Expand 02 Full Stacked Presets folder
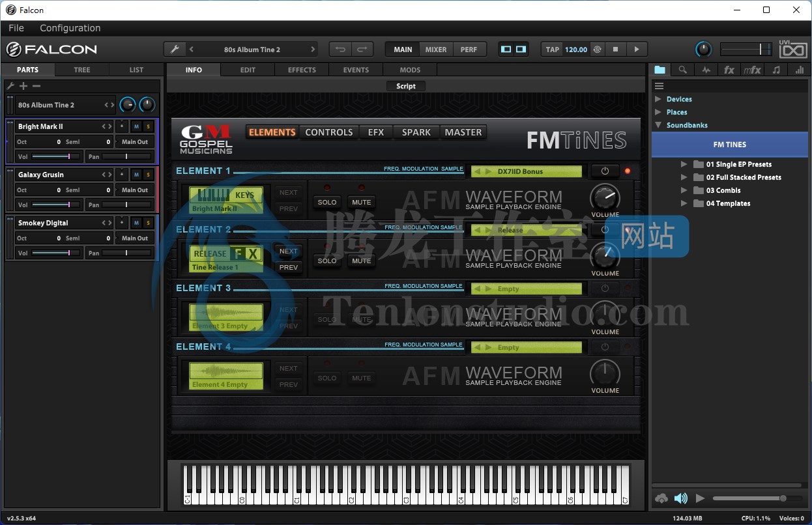812x525 pixels. (x=684, y=177)
